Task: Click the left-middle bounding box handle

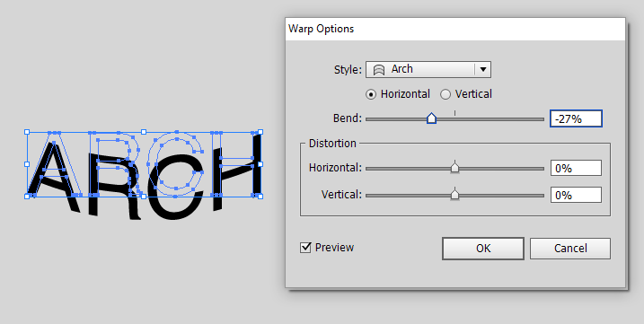Action: (x=27, y=164)
